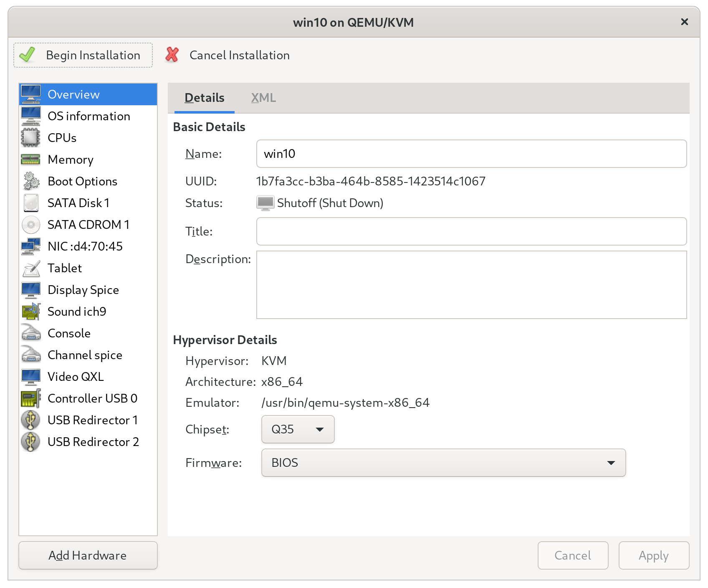
Task: Select the Details tab
Action: (205, 98)
